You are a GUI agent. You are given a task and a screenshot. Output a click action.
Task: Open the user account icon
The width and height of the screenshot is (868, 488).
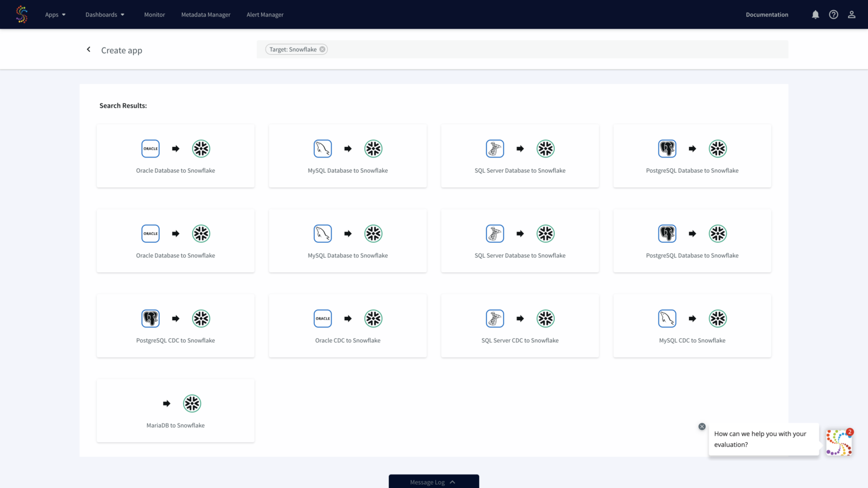852,14
